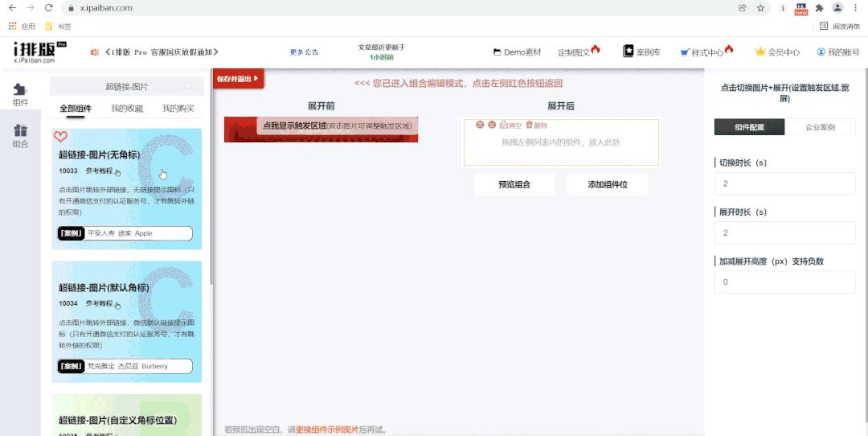The image size is (868, 436).
Task: Click the 展开后 drop area placeholder
Action: coord(561,142)
